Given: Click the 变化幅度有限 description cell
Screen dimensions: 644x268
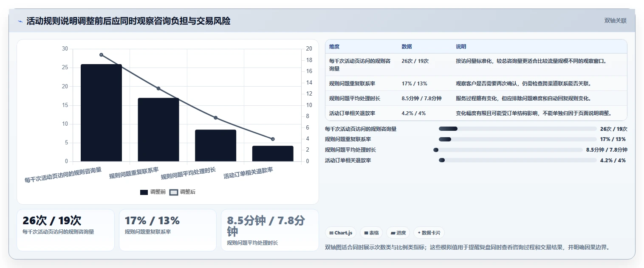Looking at the screenshot, I should (x=534, y=113).
